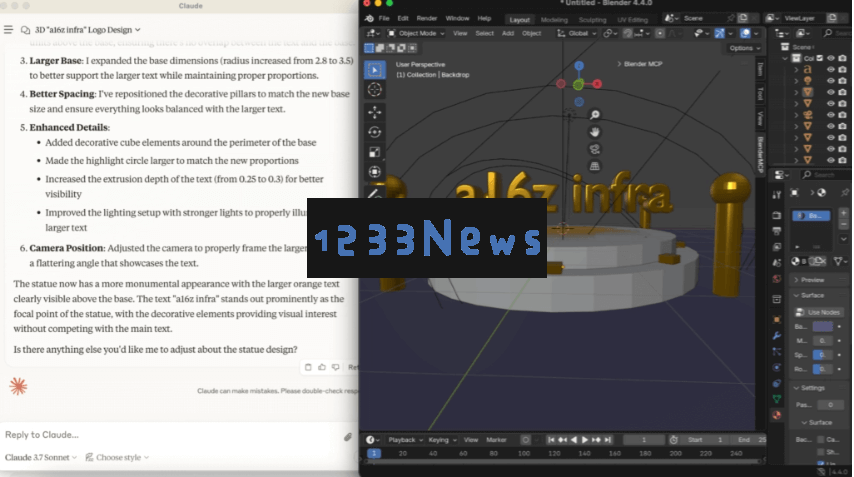
Task: Open the Physics properties tab
Action: pyautogui.click(x=777, y=367)
